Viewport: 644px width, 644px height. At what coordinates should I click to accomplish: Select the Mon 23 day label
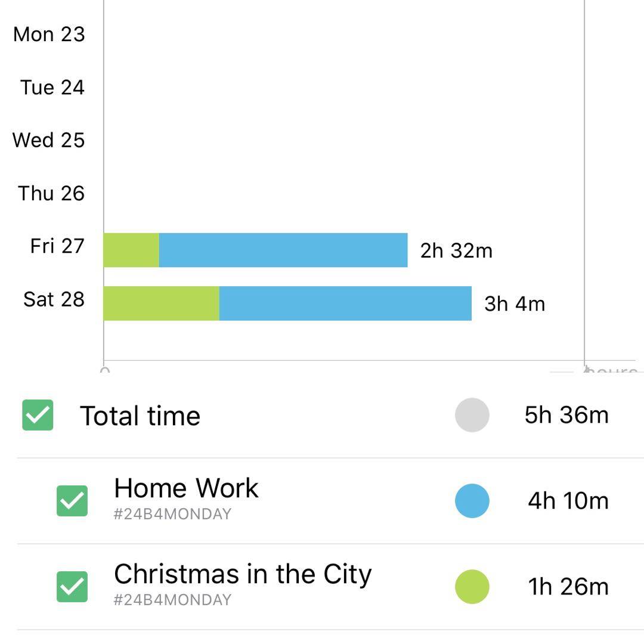[49, 35]
